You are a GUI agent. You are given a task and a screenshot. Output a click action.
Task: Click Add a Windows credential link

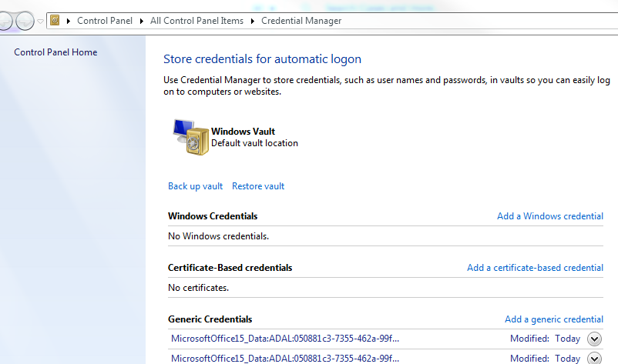pos(550,216)
